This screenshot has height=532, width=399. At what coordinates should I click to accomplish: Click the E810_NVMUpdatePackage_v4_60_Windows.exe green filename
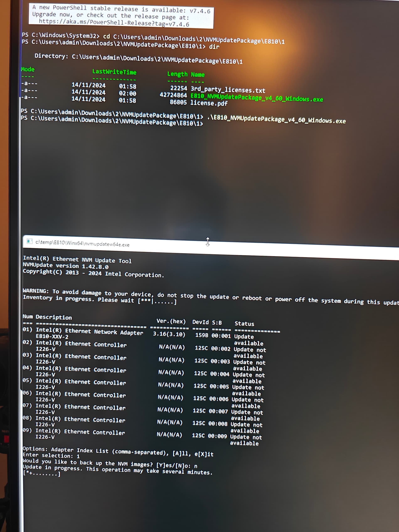[256, 98]
